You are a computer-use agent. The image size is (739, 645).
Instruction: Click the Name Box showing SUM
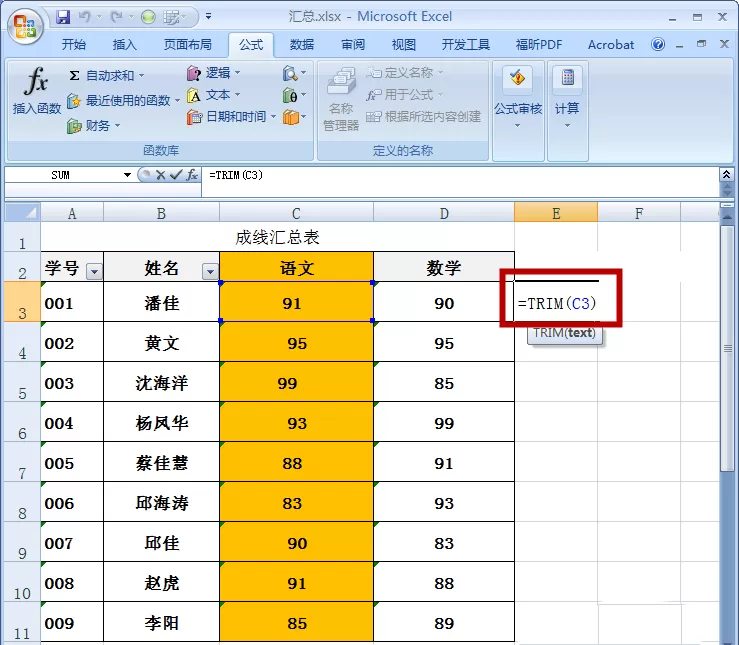(x=63, y=175)
